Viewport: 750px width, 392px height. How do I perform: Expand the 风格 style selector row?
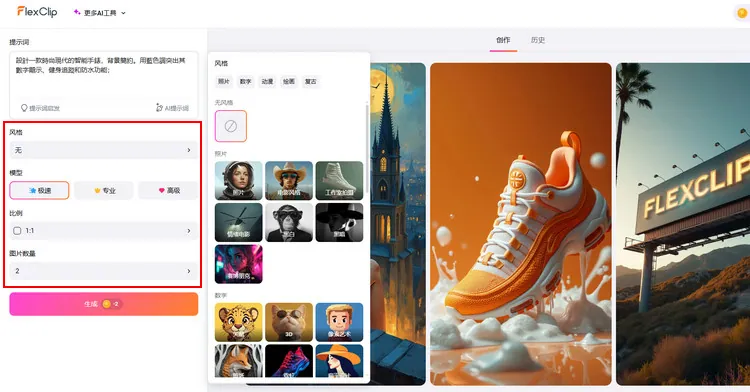tap(103, 150)
